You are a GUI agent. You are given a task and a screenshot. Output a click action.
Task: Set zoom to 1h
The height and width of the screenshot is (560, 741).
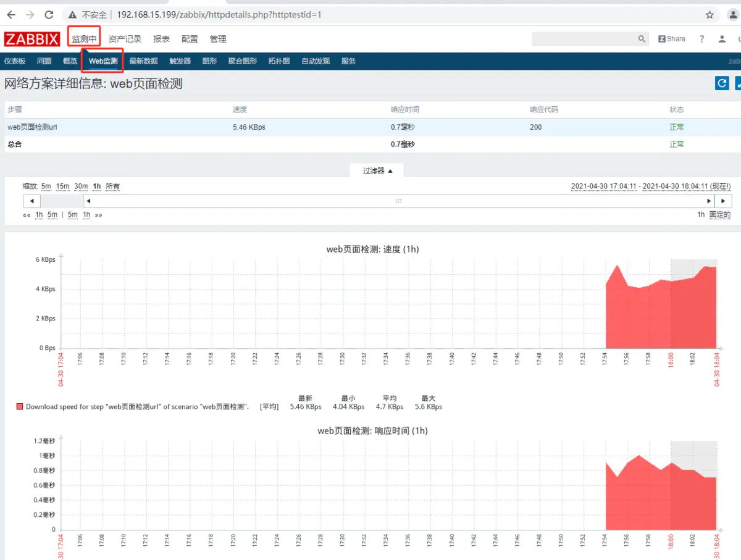click(x=97, y=186)
